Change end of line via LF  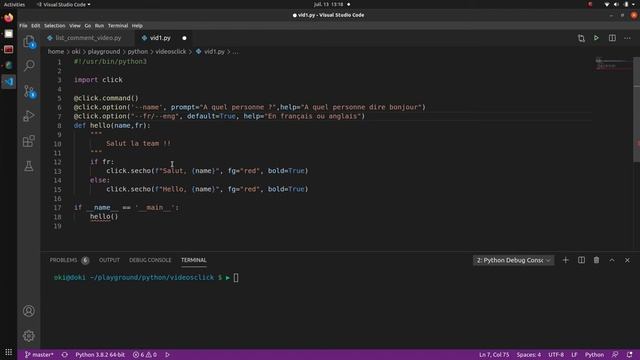(574, 355)
